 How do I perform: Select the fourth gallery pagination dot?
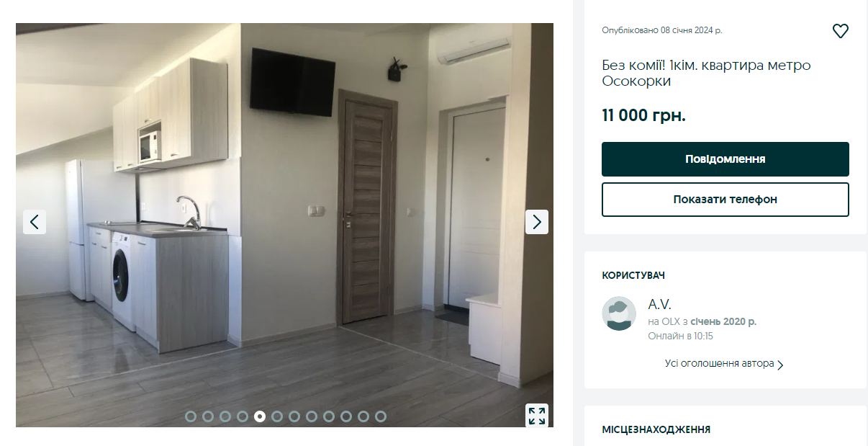pos(243,416)
